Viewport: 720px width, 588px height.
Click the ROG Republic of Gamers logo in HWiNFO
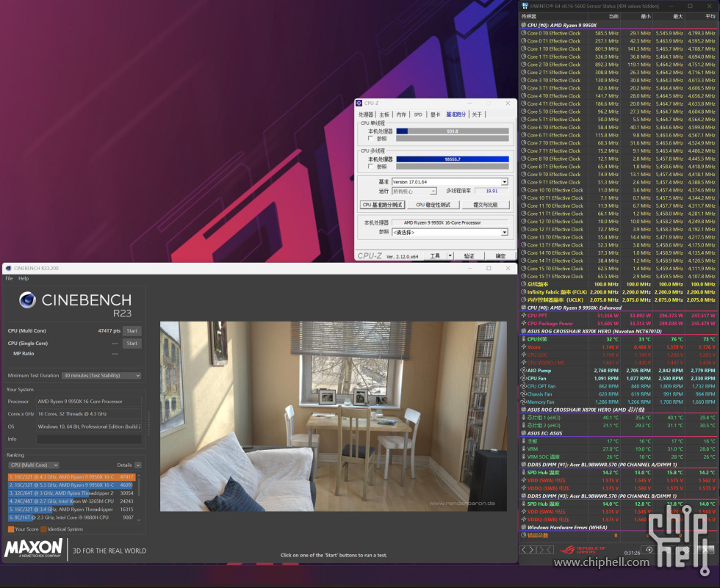[583, 550]
